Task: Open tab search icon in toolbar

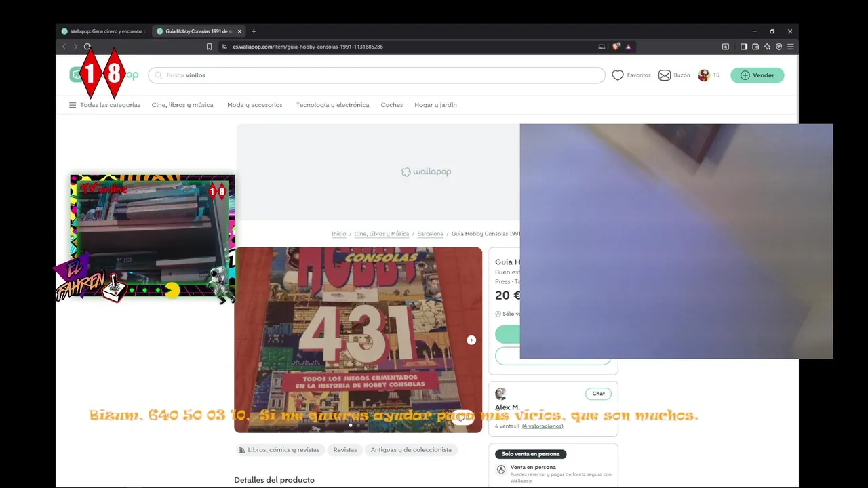Action: (725, 47)
